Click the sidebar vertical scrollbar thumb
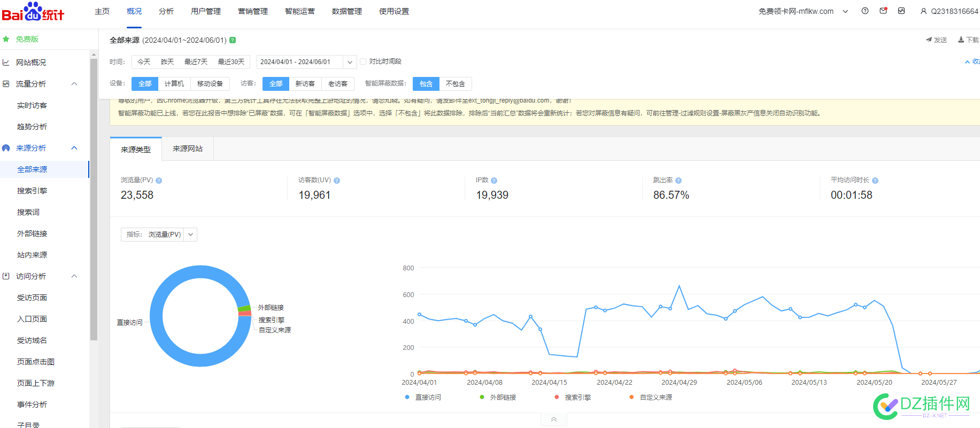Screen dimensions: 980x428 [x=94, y=199]
